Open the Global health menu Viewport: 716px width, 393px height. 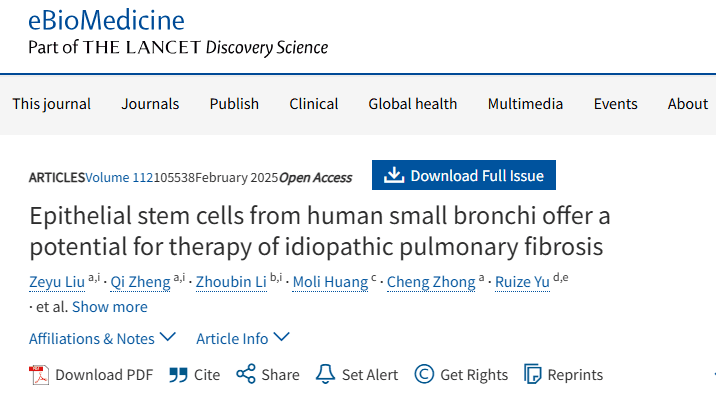(x=413, y=104)
